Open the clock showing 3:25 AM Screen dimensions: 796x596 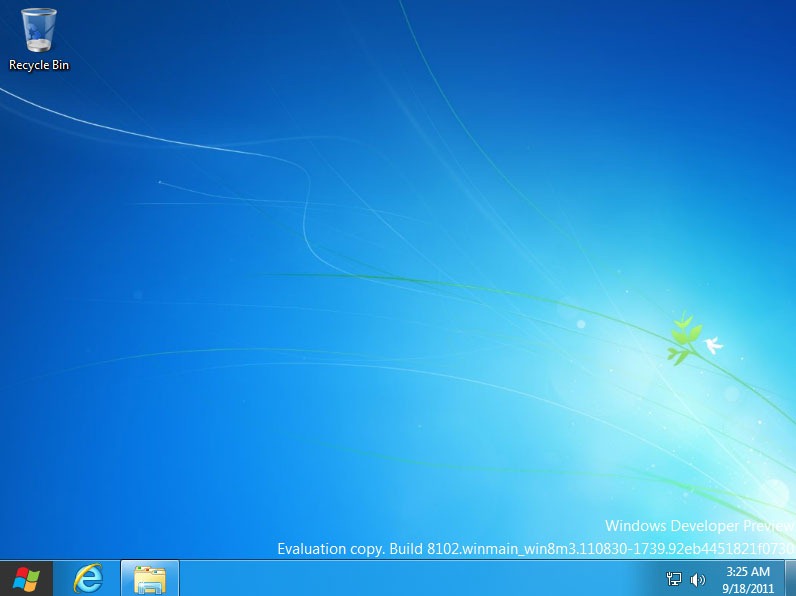(x=748, y=579)
